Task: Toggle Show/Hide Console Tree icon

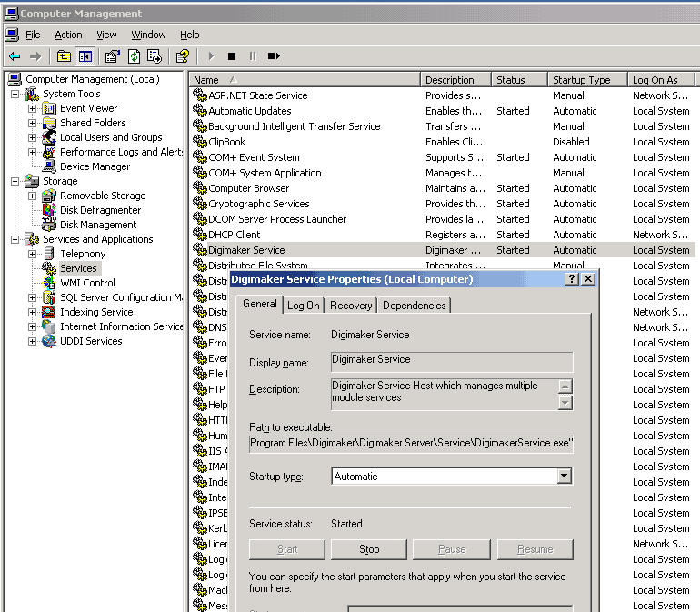Action: (x=85, y=56)
